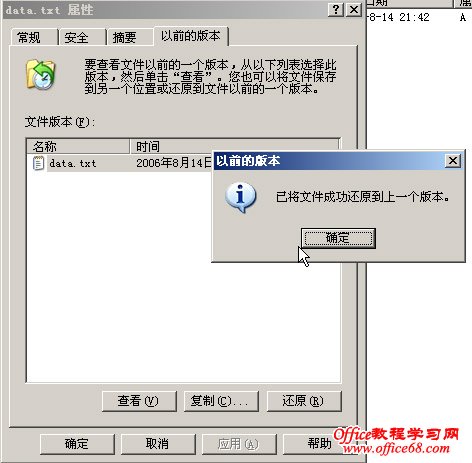472x463 pixels.
Task: Click 确定 in the 以前的版本 message box
Action: pyautogui.click(x=338, y=238)
